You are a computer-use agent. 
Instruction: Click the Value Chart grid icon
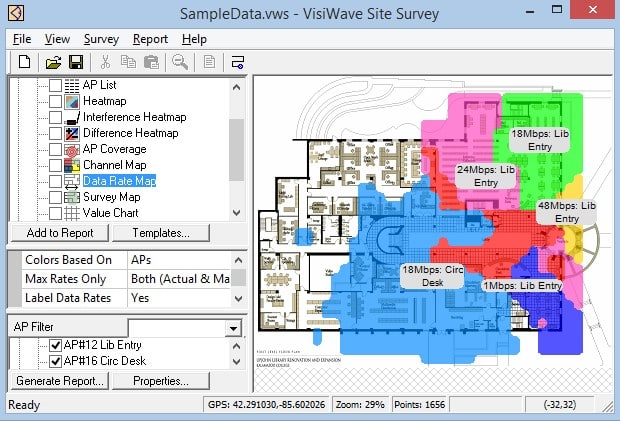(72, 213)
